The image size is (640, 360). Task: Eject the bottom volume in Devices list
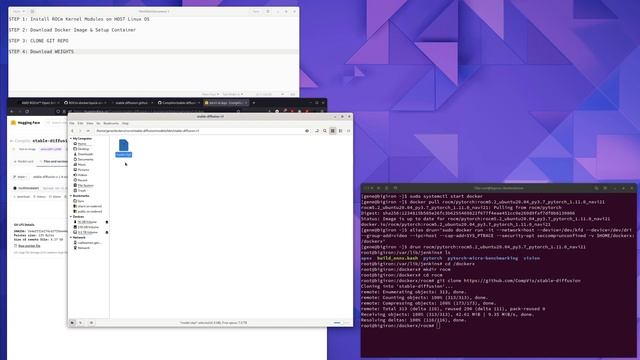pos(107,232)
